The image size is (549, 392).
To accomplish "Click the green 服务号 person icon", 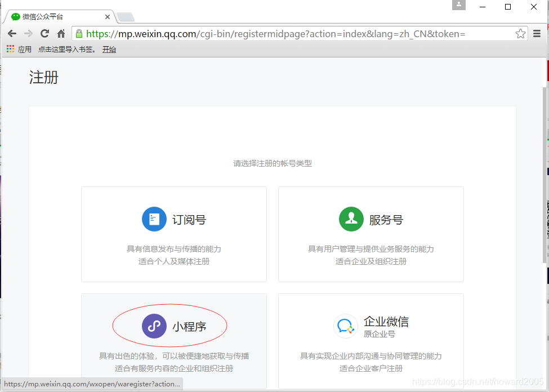I will (x=351, y=219).
